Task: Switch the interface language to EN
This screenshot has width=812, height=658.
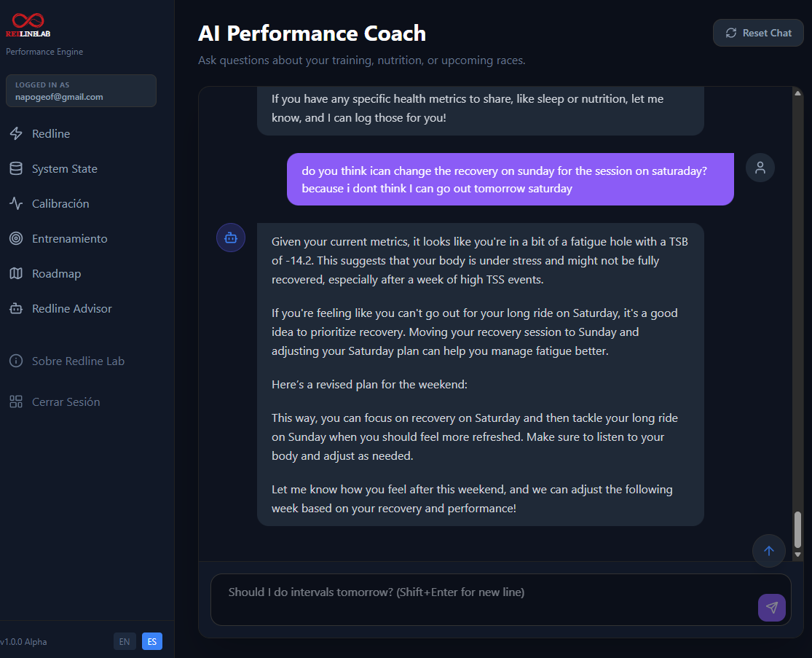Action: coord(125,641)
